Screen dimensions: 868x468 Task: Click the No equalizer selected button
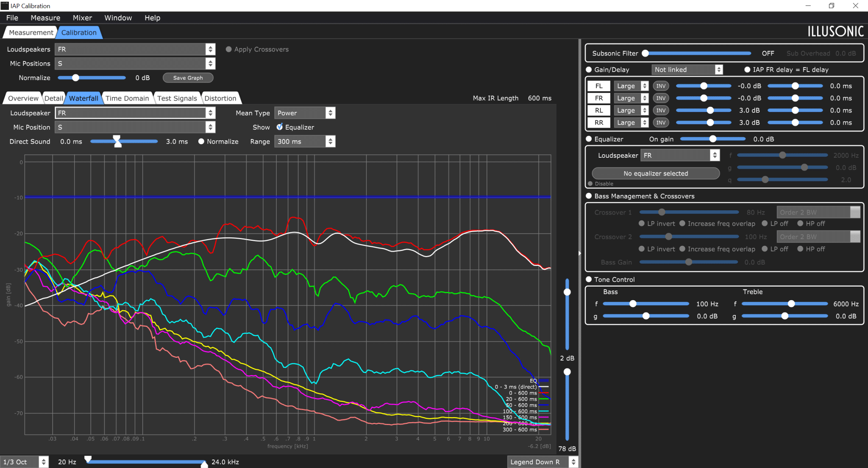pyautogui.click(x=656, y=173)
